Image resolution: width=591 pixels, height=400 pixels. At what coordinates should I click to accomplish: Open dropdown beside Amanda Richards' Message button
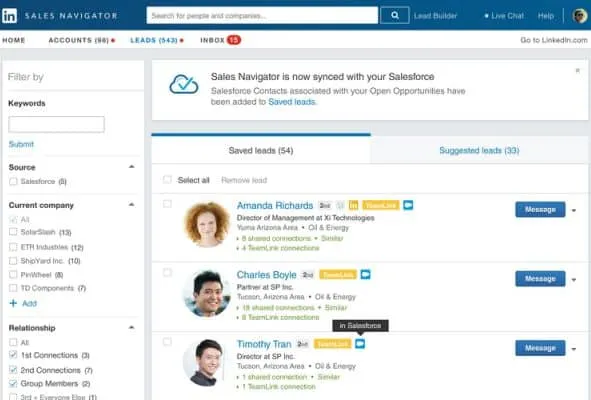click(x=574, y=210)
